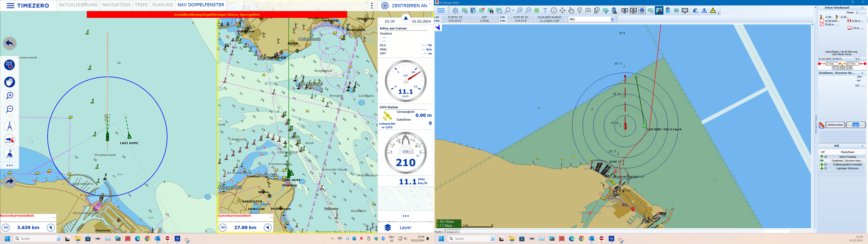
Task: Click the TimeZero hand pan tool
Action: pyautogui.click(x=9, y=82)
